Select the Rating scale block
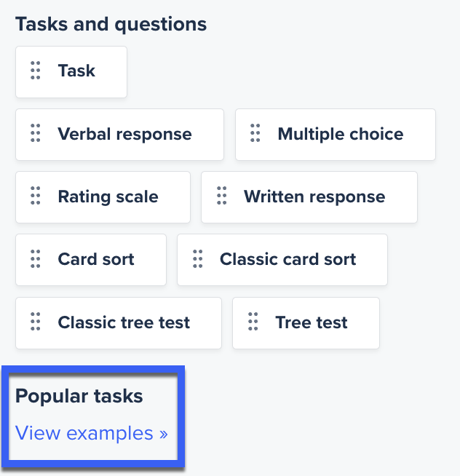 (103, 197)
